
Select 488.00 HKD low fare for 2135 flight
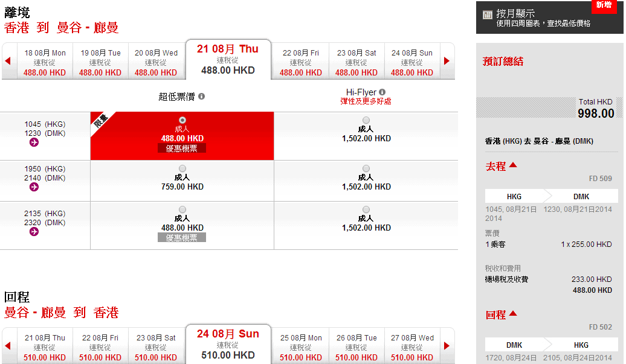pyautogui.click(x=182, y=209)
